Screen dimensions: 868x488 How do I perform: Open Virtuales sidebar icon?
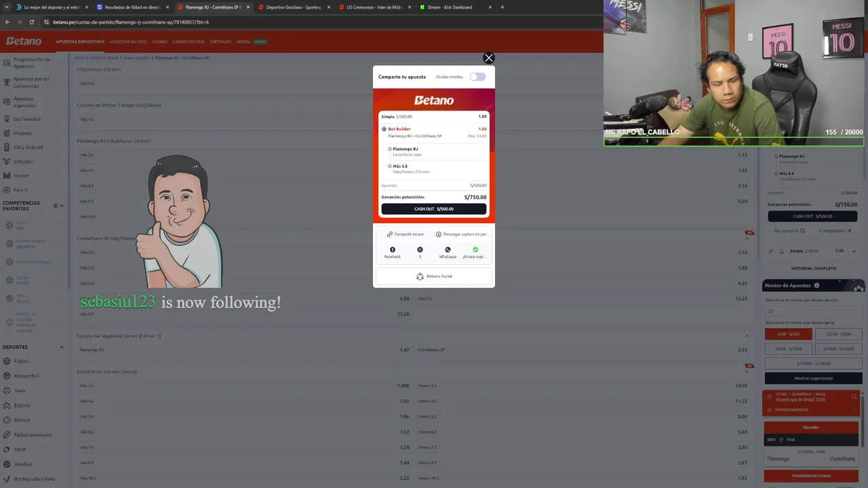[6, 162]
